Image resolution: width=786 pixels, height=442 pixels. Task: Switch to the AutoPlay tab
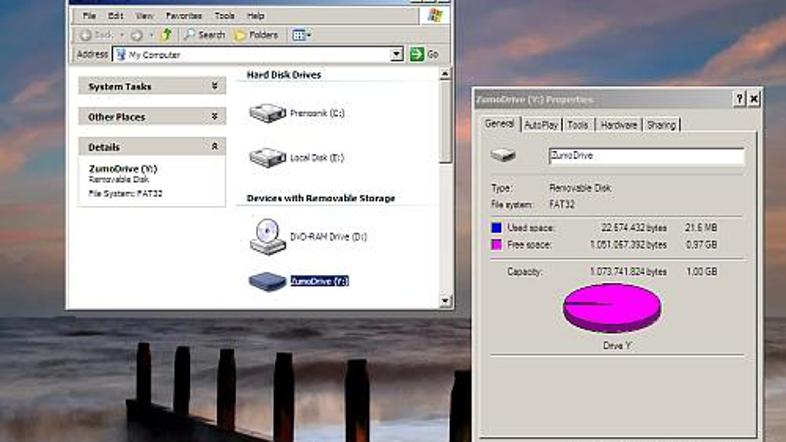541,125
